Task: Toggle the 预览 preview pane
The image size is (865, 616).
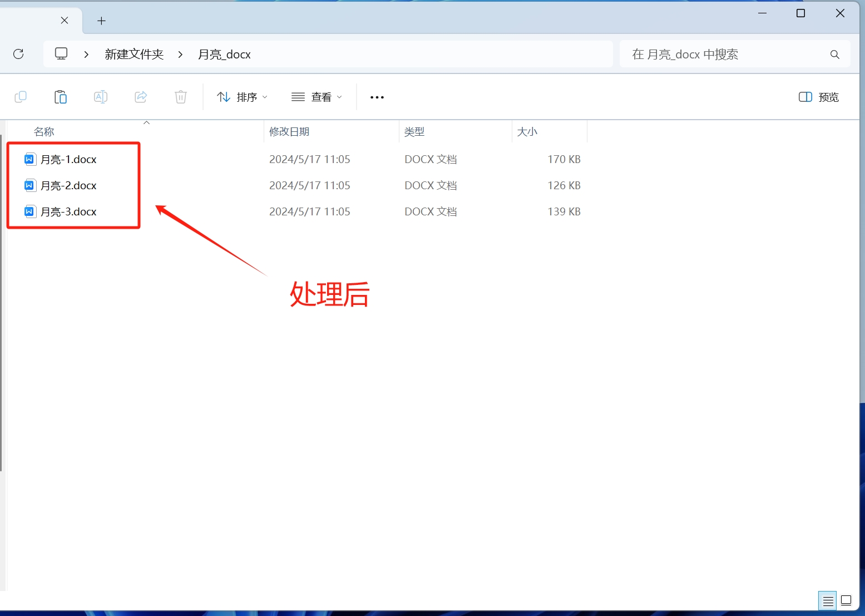Action: (818, 96)
